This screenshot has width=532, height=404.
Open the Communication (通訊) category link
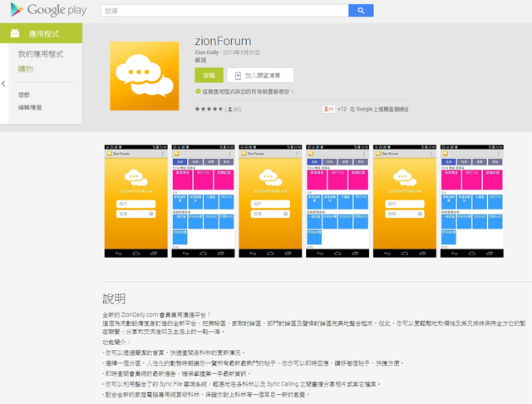point(200,60)
